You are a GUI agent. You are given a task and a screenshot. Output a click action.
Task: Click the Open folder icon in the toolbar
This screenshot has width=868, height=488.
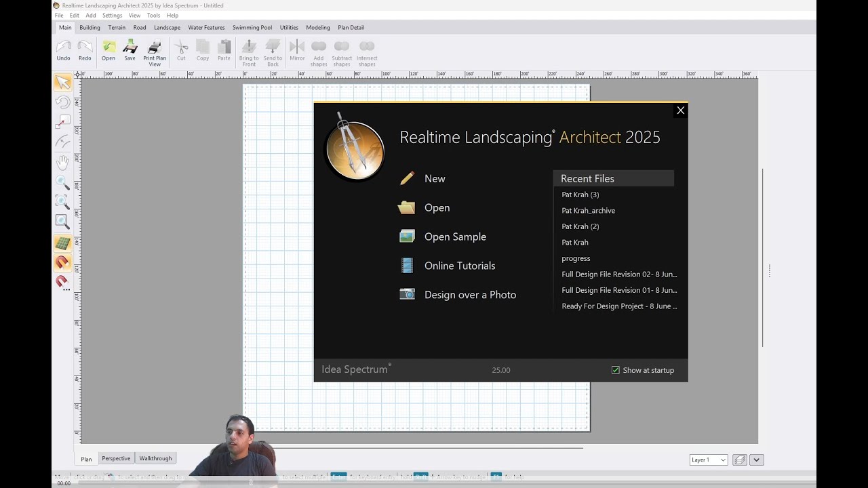pyautogui.click(x=108, y=46)
